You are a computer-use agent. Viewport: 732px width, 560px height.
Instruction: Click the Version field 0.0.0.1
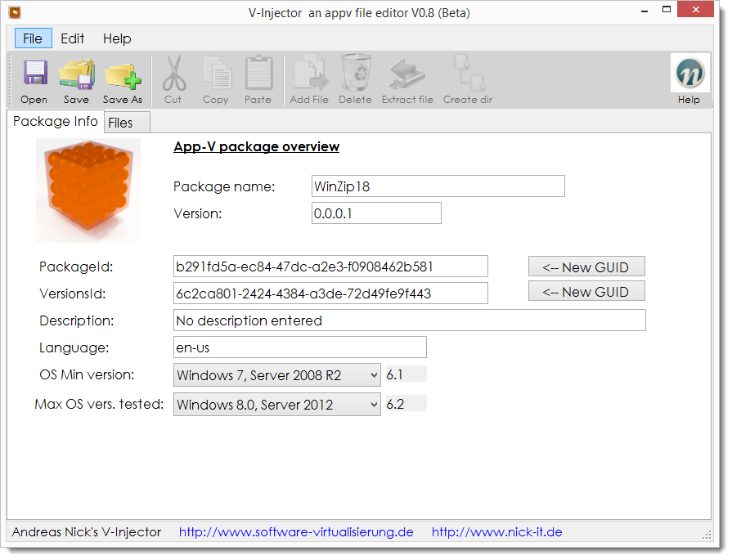[376, 213]
